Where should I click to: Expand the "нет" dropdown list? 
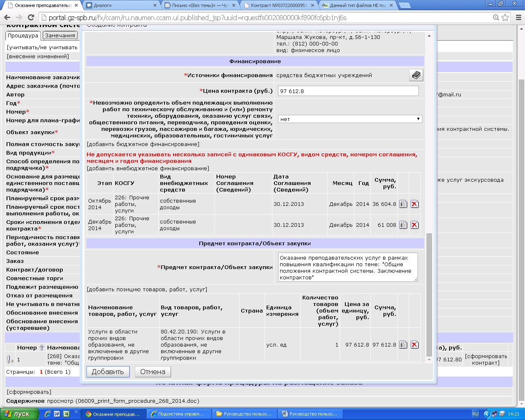point(350,119)
